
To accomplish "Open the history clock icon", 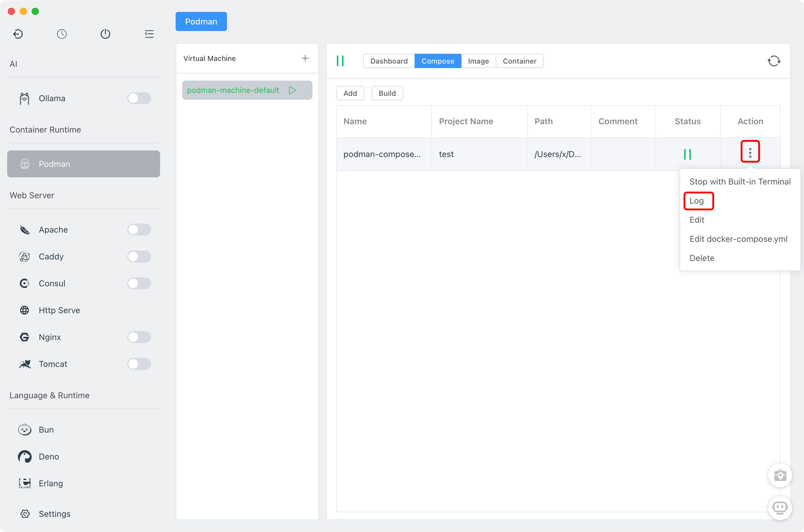I will (x=62, y=34).
